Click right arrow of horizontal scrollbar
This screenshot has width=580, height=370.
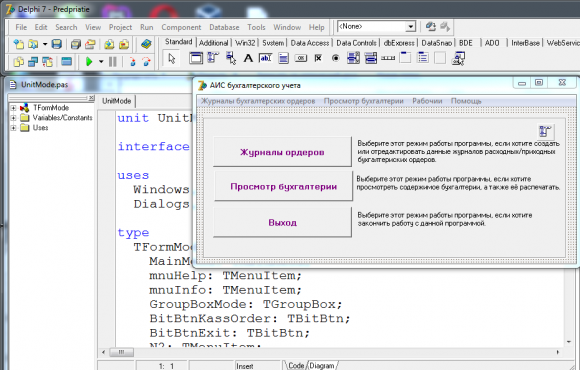(557, 352)
